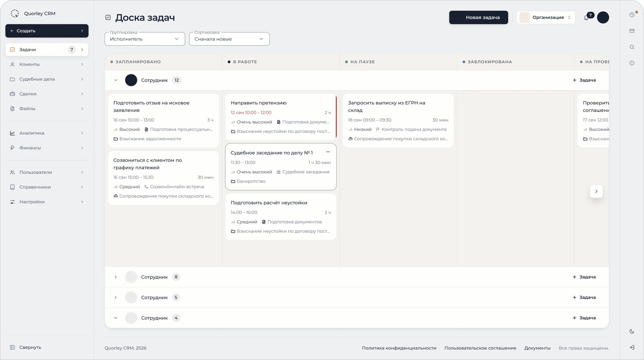Open the Сортировка dropdown Сначала новые
This screenshot has width=644, height=360.
229,39
